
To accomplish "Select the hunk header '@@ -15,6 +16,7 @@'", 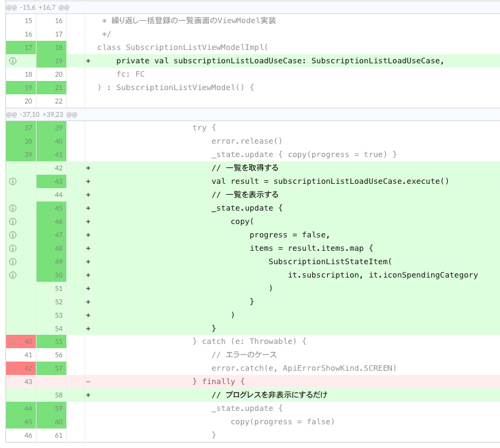I will 38,7.
